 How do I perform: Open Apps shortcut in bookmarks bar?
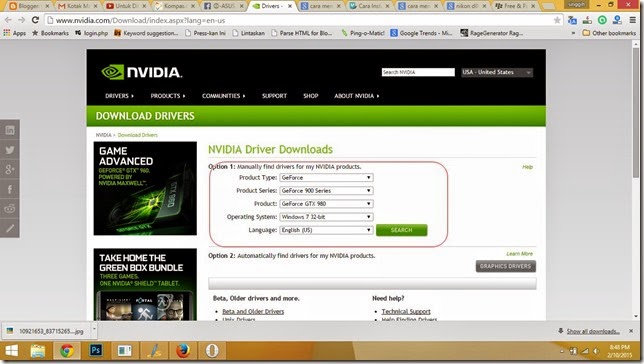(x=15, y=33)
